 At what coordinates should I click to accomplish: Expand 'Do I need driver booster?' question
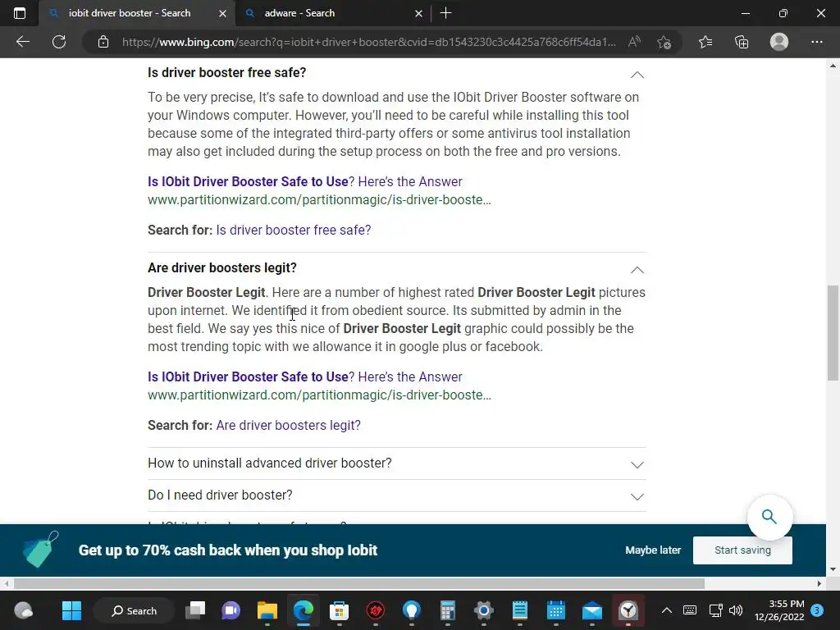point(397,495)
